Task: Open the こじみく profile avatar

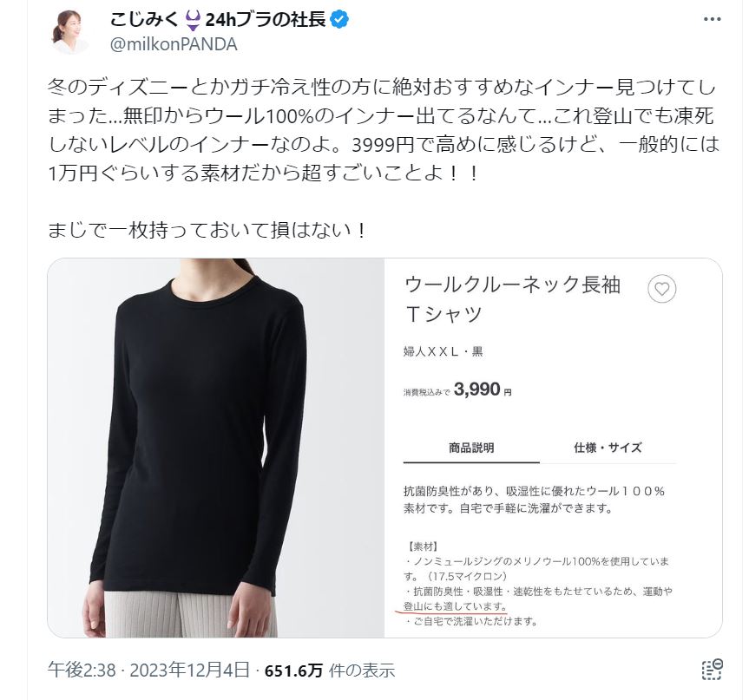Action: tap(71, 31)
